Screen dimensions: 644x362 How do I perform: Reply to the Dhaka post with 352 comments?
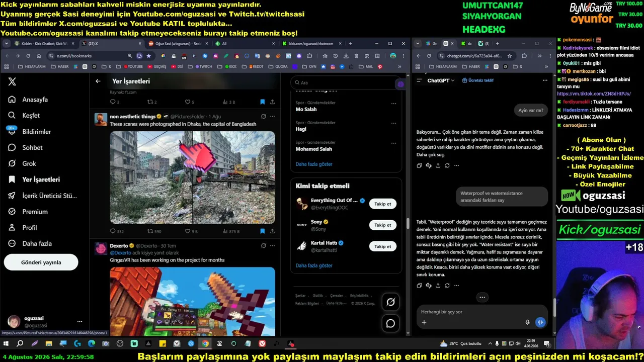click(x=117, y=231)
